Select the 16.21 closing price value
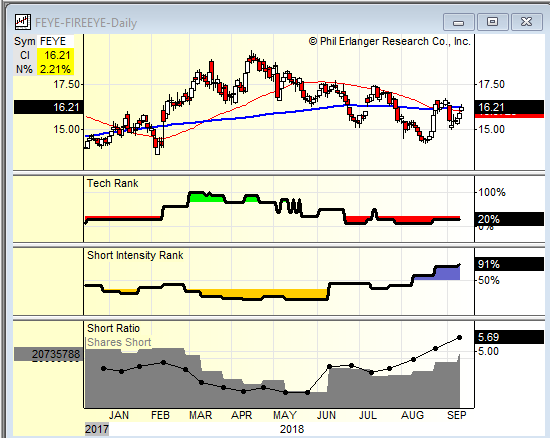Image resolution: width=550 pixels, height=438 pixels. (55, 55)
